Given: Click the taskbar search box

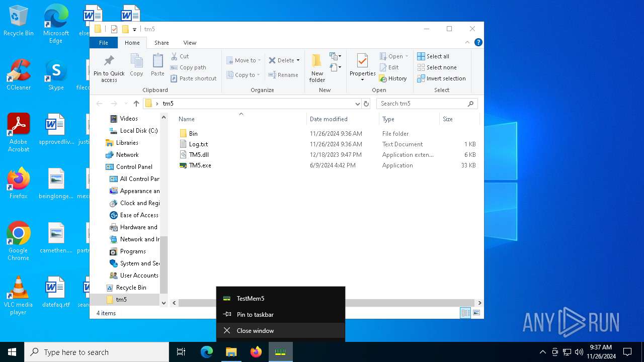Looking at the screenshot, I should click(97, 352).
